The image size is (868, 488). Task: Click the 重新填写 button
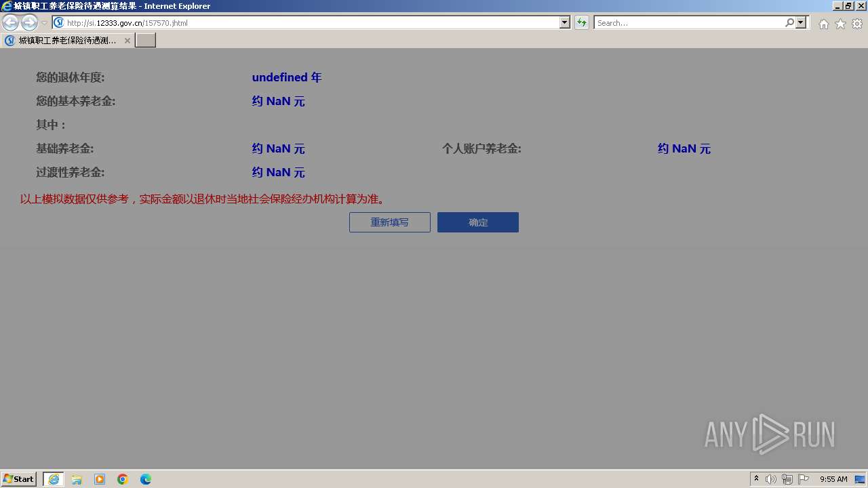click(x=390, y=222)
